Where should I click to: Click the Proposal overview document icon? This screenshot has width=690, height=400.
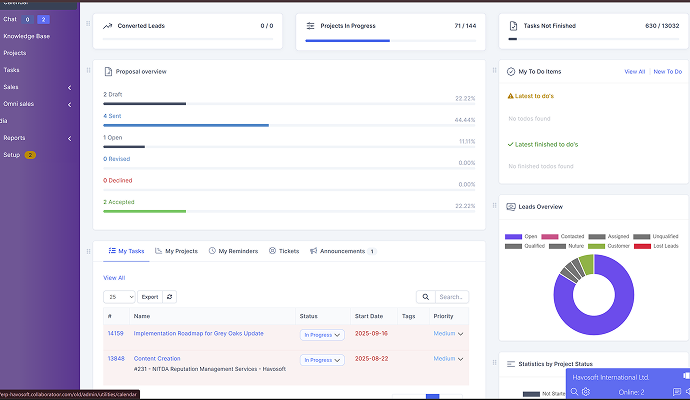pyautogui.click(x=109, y=72)
